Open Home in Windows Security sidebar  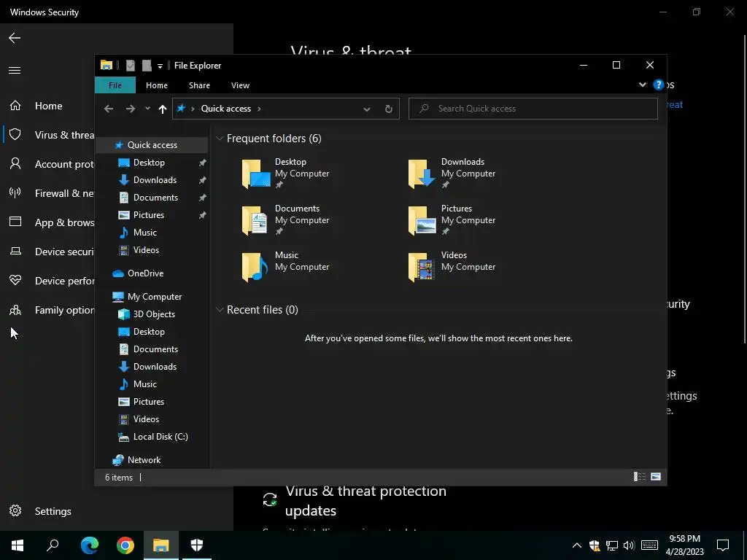pyautogui.click(x=47, y=106)
